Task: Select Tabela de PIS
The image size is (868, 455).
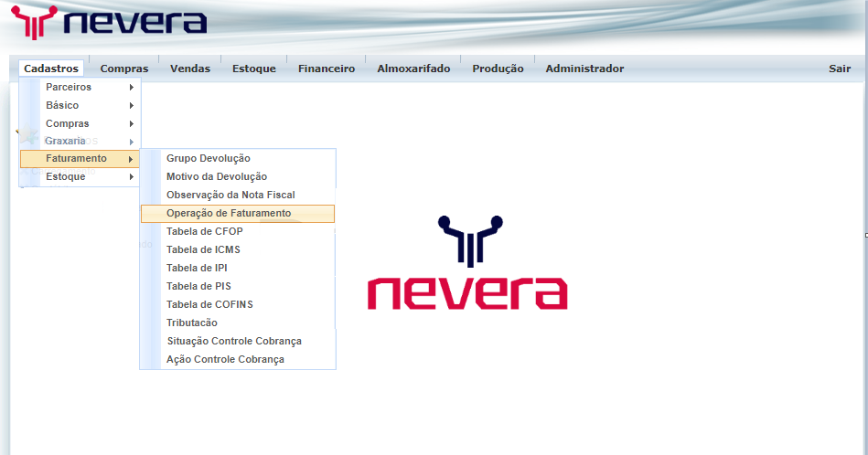Action: point(238,286)
